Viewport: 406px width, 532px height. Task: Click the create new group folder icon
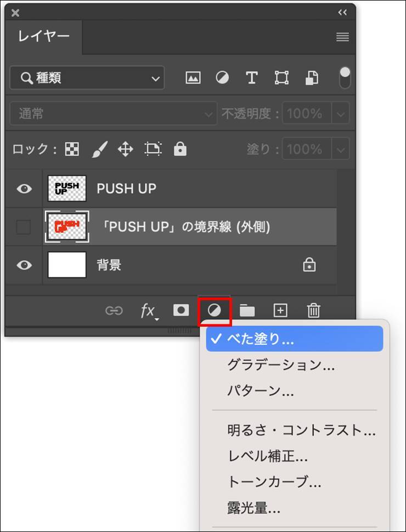point(247,311)
